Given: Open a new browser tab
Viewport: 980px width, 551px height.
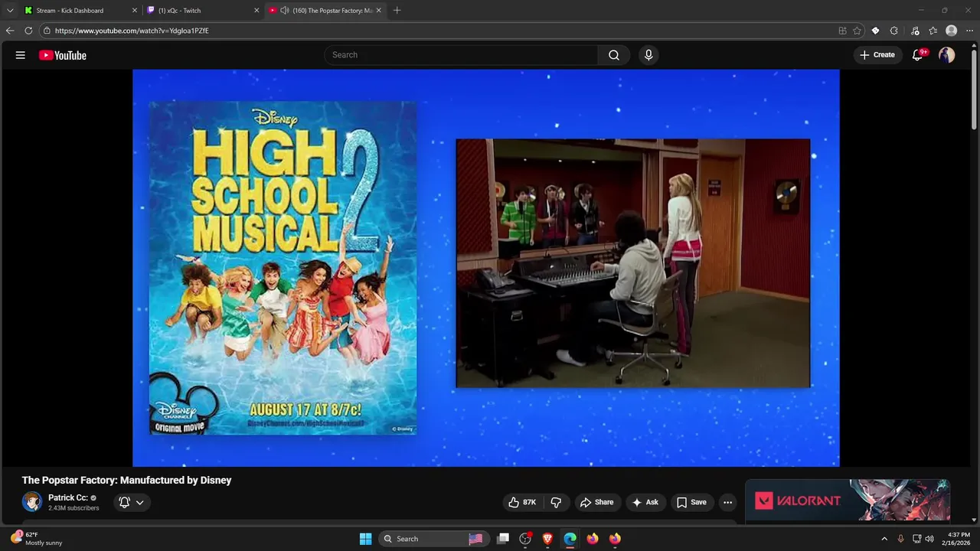Looking at the screenshot, I should click(397, 11).
